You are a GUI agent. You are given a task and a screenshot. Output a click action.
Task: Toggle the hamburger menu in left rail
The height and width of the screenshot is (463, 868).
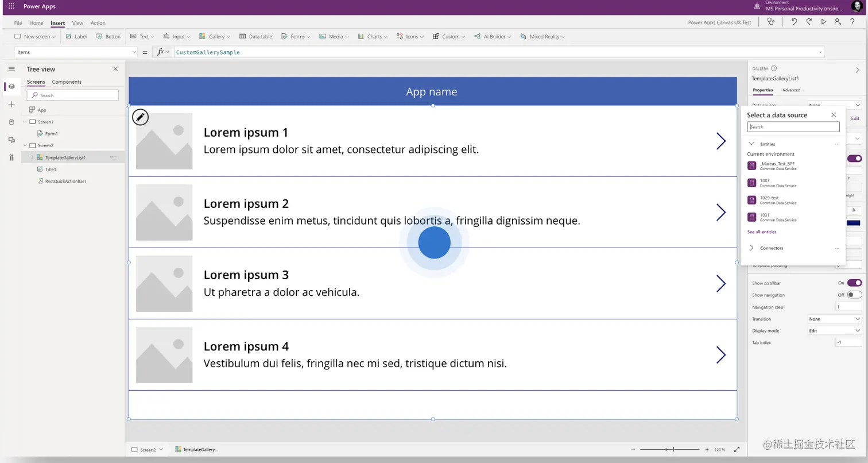point(11,69)
